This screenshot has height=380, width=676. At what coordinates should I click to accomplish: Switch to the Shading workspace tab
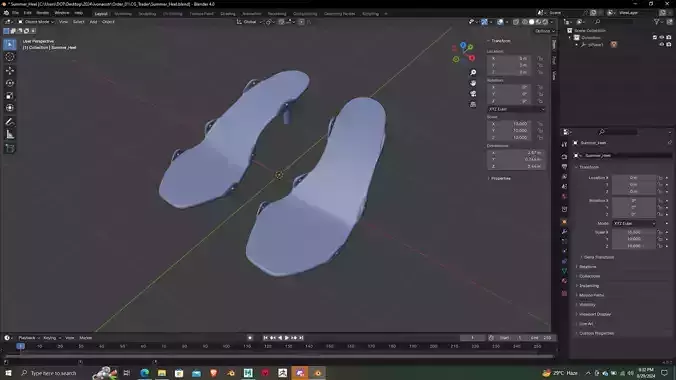(x=228, y=14)
